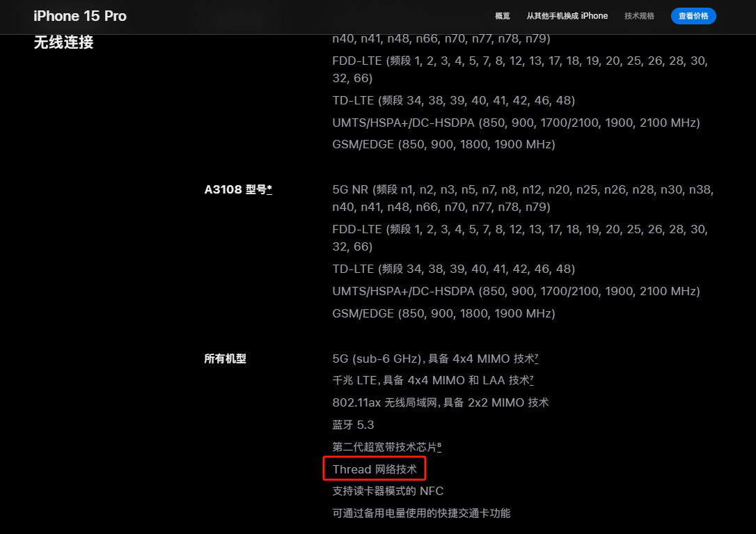
Task: Open footnote 8 after 第二代超宽带技术芯片
Action: click(x=439, y=446)
